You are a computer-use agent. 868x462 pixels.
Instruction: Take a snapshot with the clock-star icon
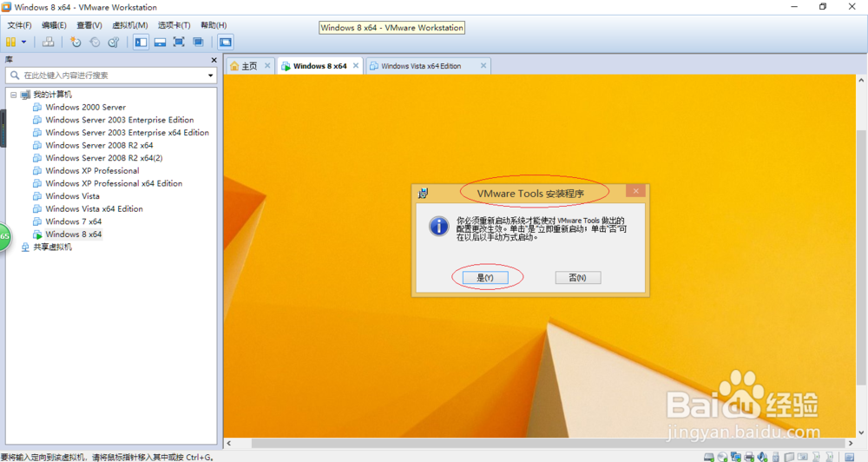point(76,42)
